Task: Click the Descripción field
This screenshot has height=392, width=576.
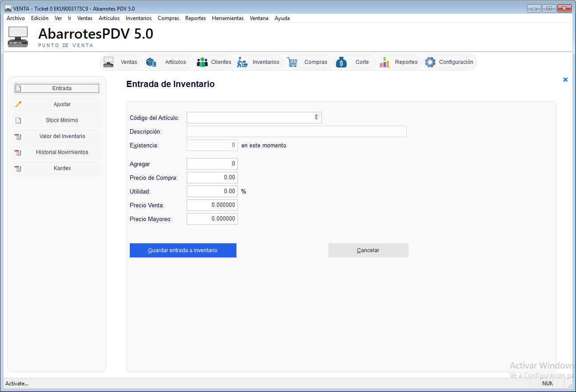Action: (296, 131)
